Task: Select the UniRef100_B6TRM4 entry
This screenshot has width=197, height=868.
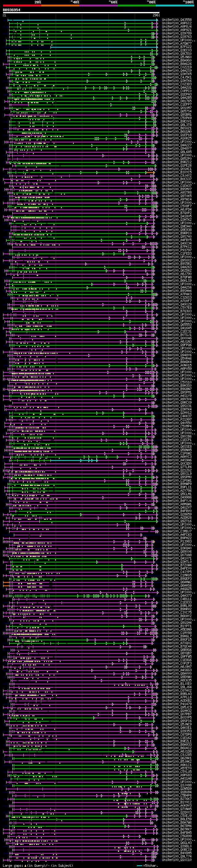Action: pyautogui.click(x=176, y=826)
